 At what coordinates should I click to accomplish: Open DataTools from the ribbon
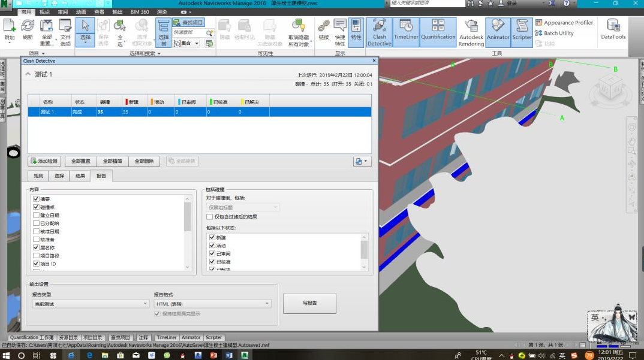pyautogui.click(x=613, y=29)
